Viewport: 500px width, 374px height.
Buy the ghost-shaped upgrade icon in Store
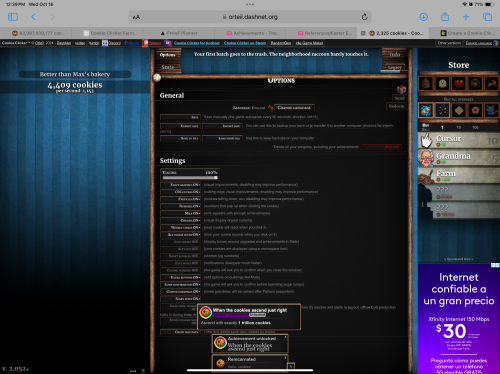(442, 83)
